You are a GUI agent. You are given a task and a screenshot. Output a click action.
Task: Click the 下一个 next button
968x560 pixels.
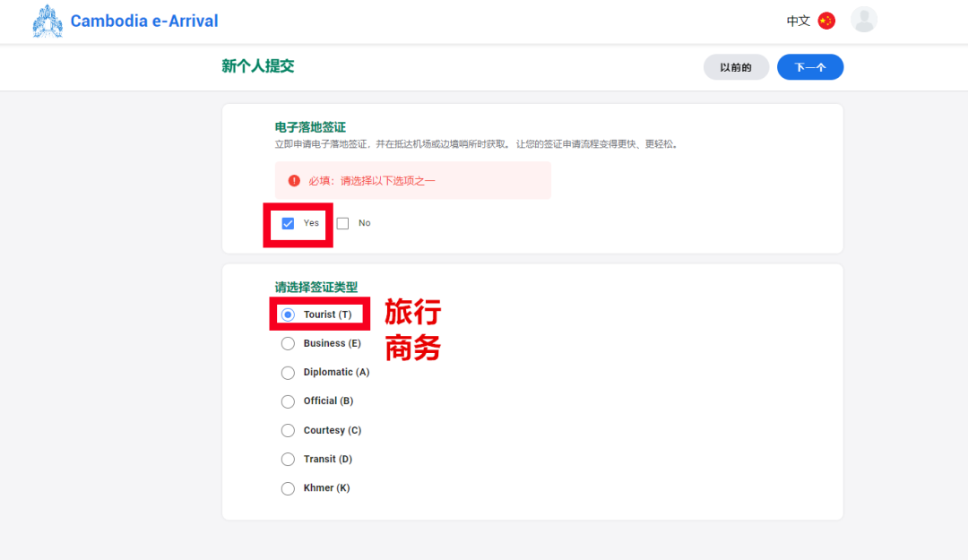[809, 67]
